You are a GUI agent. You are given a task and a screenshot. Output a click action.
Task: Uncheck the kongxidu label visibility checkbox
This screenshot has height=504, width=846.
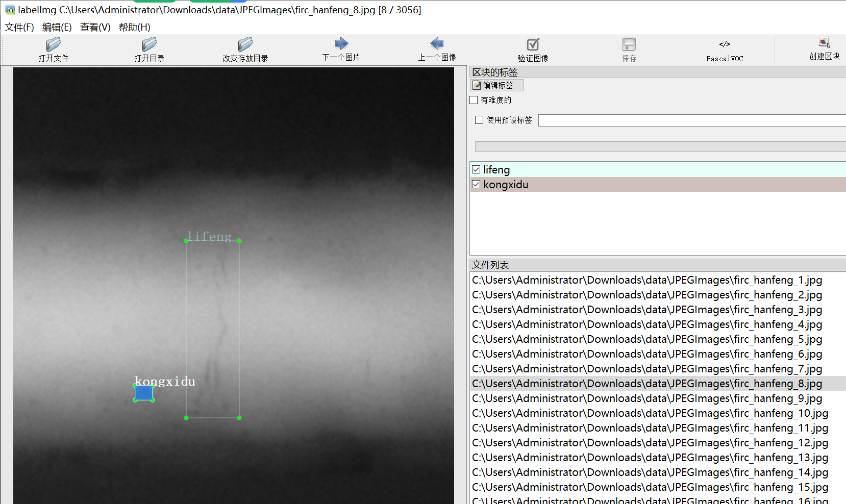click(x=476, y=184)
